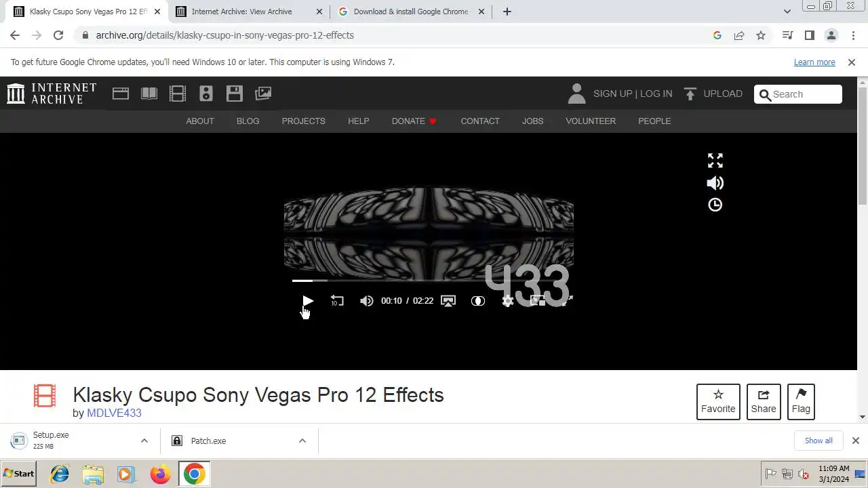Open the media controls icon
Image resolution: width=868 pixels, height=488 pixels.
[787, 35]
